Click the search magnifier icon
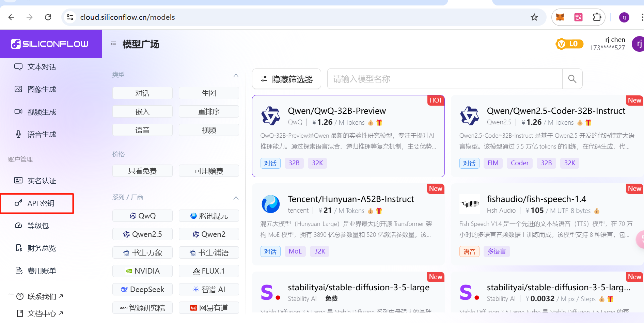This screenshot has width=644, height=323. click(x=572, y=79)
